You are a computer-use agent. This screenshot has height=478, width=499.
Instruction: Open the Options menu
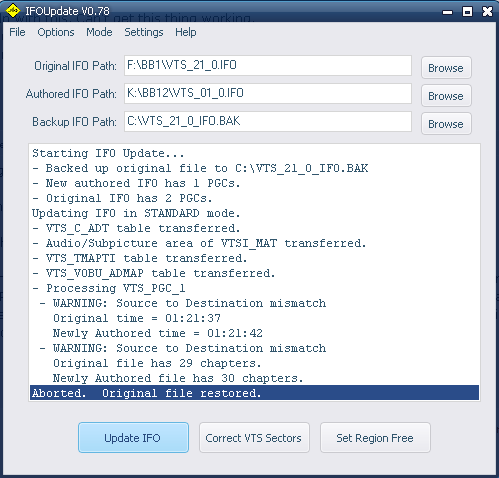[56, 32]
